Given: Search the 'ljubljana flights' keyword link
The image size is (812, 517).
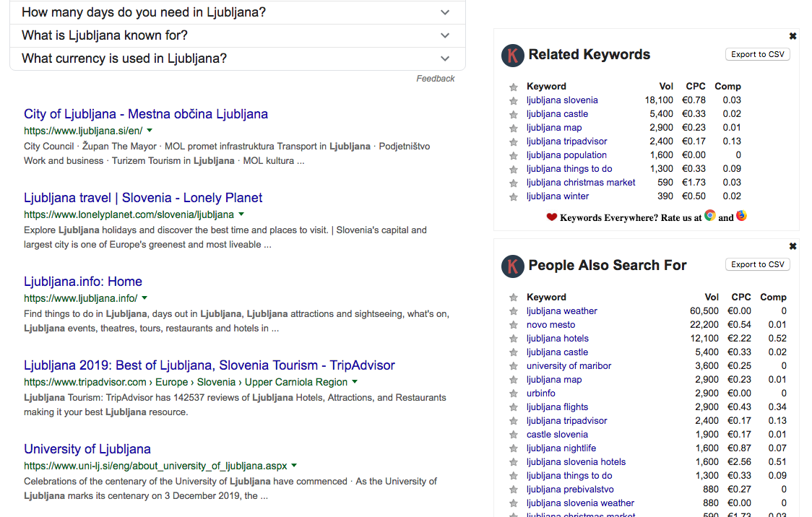Looking at the screenshot, I should click(557, 407).
